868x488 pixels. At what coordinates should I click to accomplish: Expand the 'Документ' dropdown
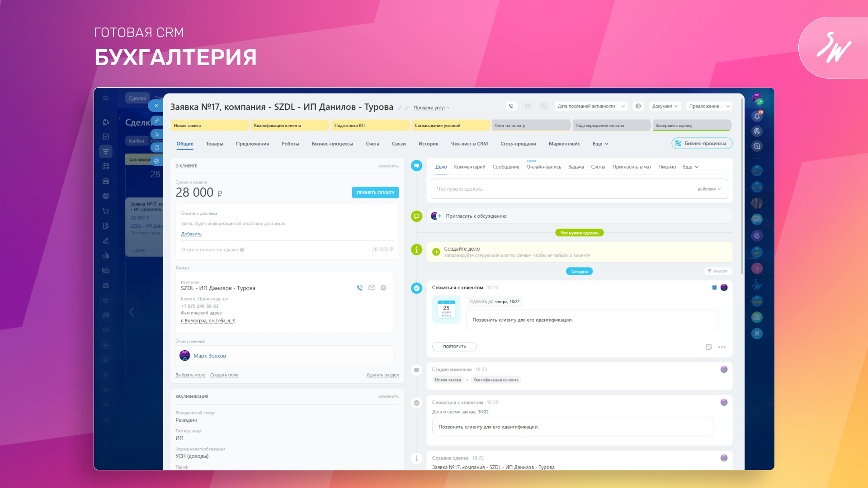point(665,106)
